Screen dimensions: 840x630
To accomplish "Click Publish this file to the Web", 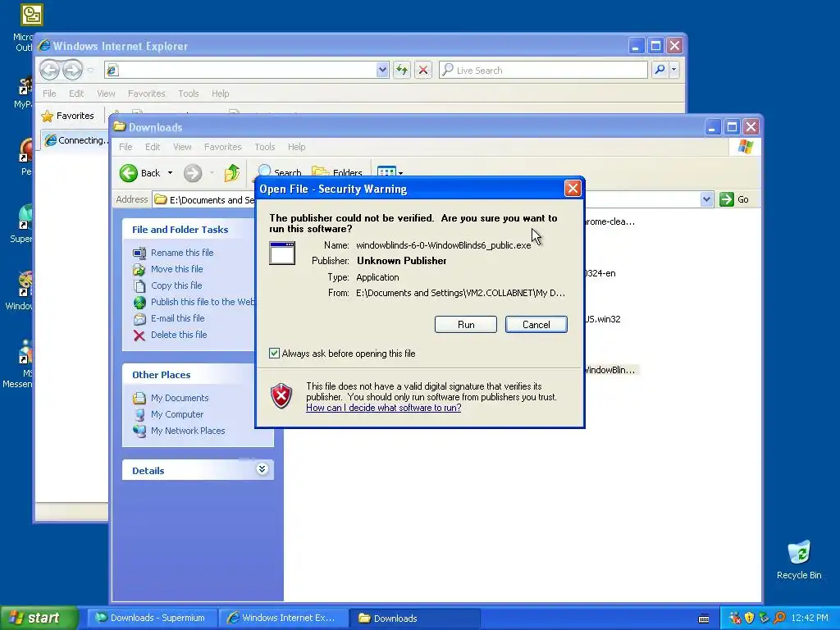I will (x=203, y=302).
